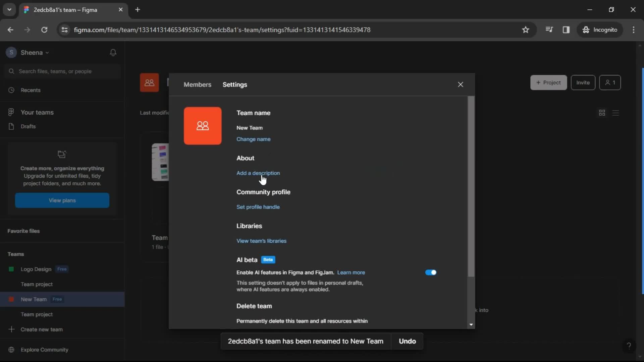The height and width of the screenshot is (362, 644).
Task: Click the Recents clock icon
Action: pyautogui.click(x=11, y=90)
